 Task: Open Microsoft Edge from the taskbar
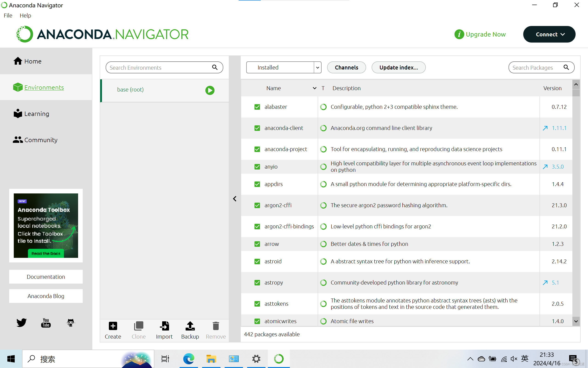coord(189,359)
